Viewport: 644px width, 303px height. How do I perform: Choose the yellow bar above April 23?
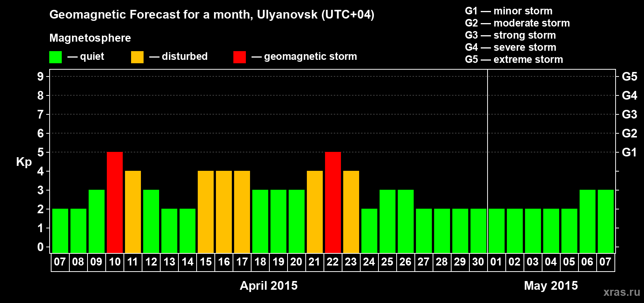pos(351,212)
